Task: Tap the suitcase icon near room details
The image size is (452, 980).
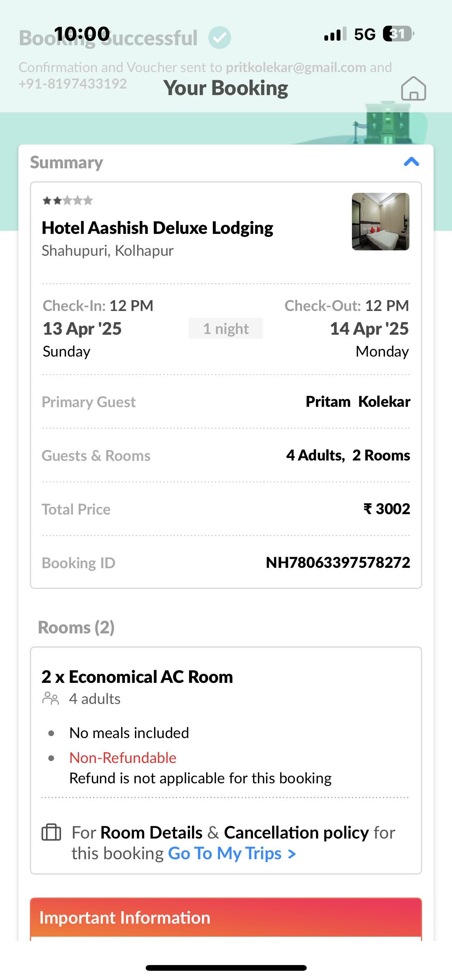Action: pos(51,832)
